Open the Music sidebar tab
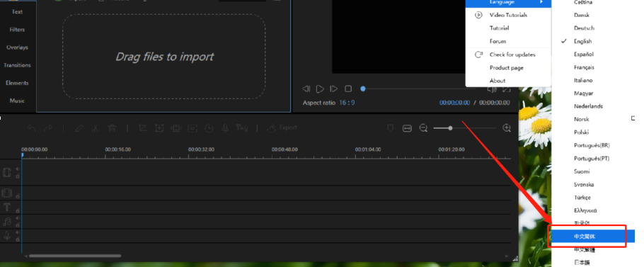 [17, 101]
